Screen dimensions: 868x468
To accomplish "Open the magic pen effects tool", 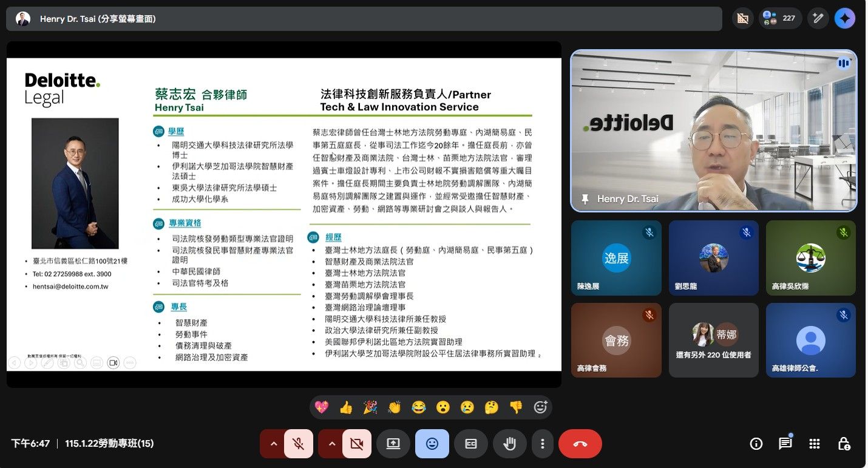I will 818,18.
